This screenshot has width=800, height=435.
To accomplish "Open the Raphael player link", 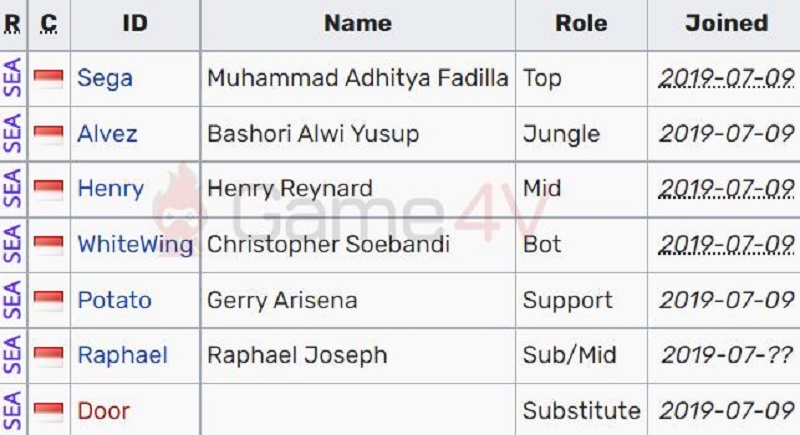I will (122, 355).
